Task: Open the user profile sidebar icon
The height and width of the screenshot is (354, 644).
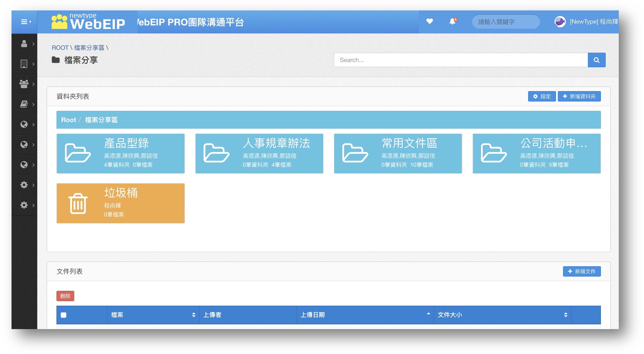Action: point(24,44)
